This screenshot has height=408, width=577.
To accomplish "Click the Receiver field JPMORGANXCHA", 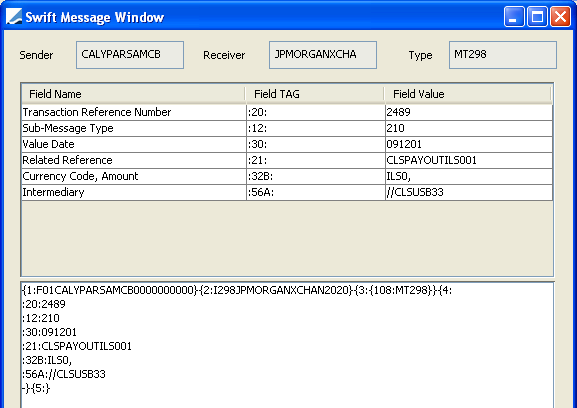I will 323,55.
